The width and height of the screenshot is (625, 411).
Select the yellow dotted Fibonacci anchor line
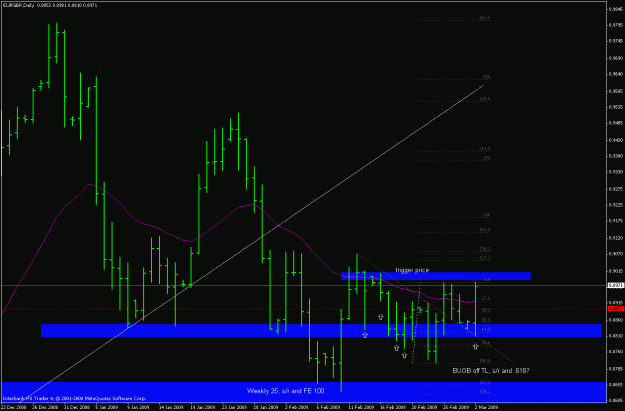[x=416, y=323]
